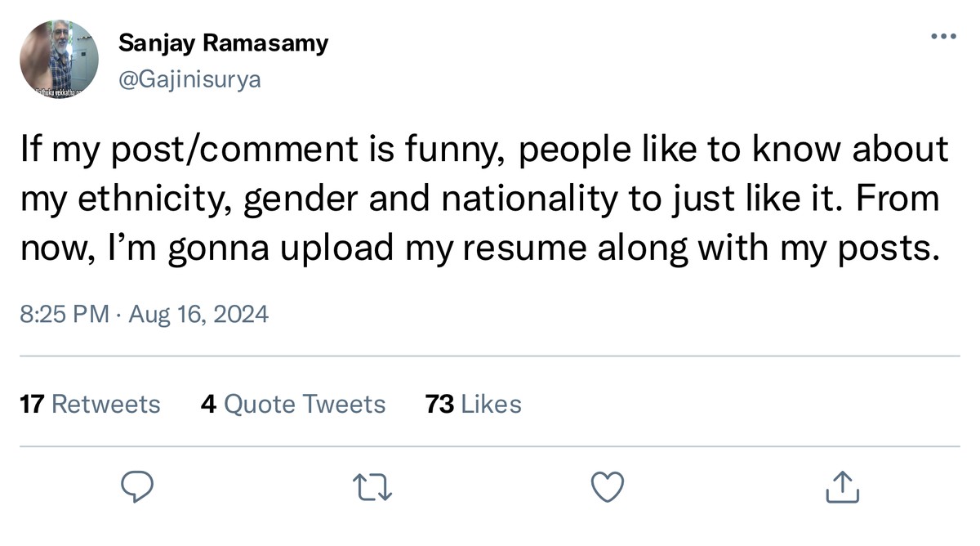The image size is (980, 546).
Task: Open Sanjay Ramasamy's profile picture
Action: point(59,60)
